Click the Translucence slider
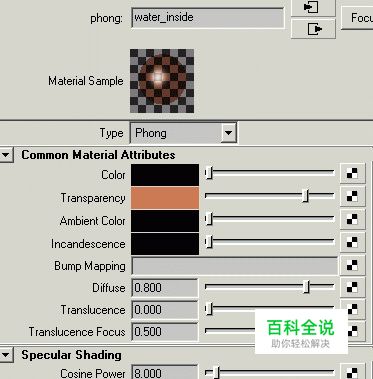 [270, 308]
